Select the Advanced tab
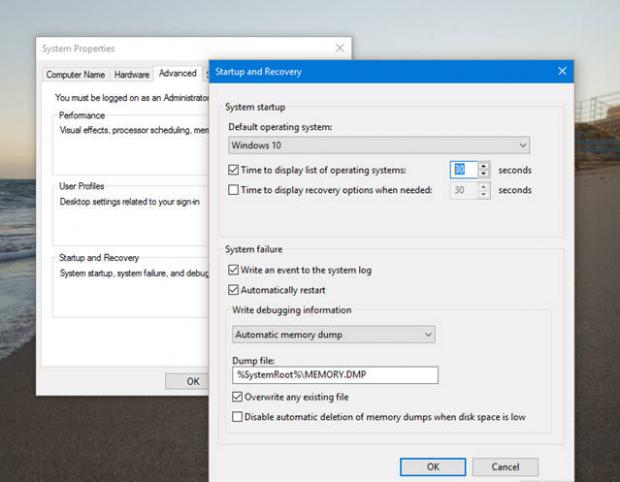This screenshot has width=620, height=482. tap(177, 74)
